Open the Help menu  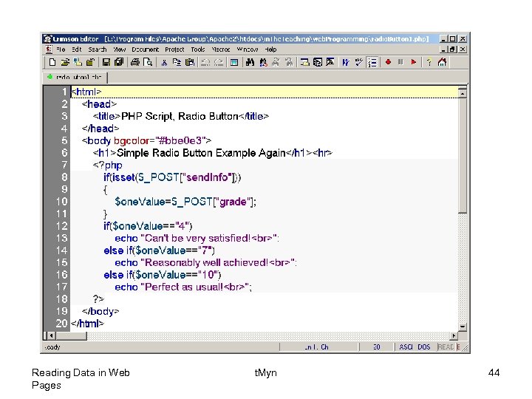[270, 50]
